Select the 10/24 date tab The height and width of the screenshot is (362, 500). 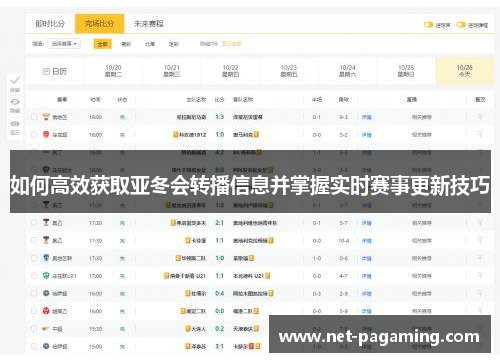point(347,71)
